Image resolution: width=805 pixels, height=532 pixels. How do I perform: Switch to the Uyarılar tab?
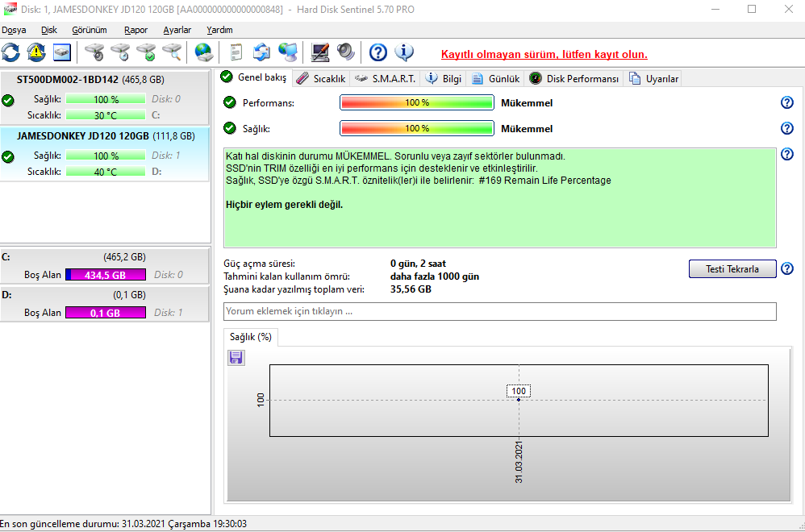point(654,79)
